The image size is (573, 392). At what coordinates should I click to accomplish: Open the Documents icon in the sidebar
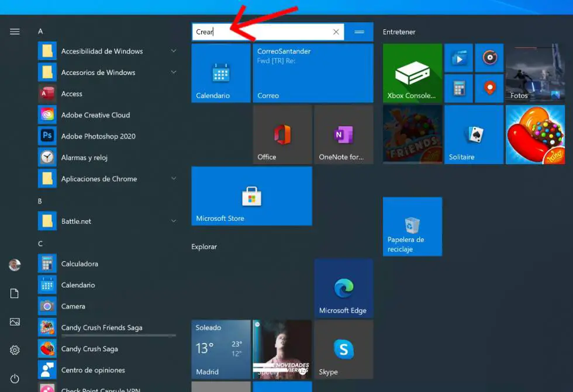(15, 293)
